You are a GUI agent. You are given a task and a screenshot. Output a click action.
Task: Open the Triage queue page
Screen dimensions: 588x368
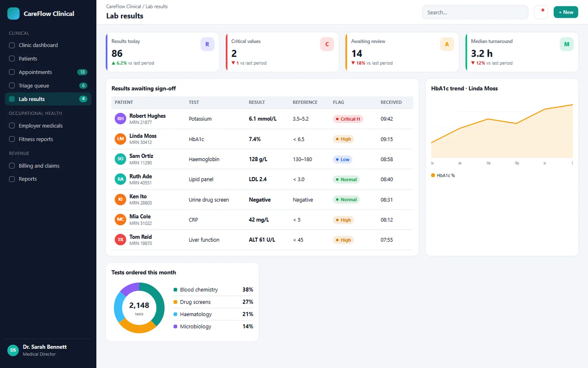48,86
